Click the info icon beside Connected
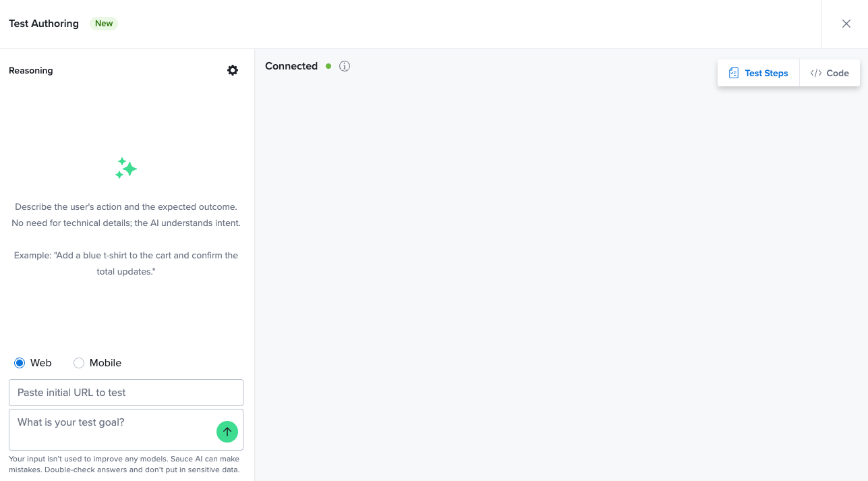 [x=345, y=66]
